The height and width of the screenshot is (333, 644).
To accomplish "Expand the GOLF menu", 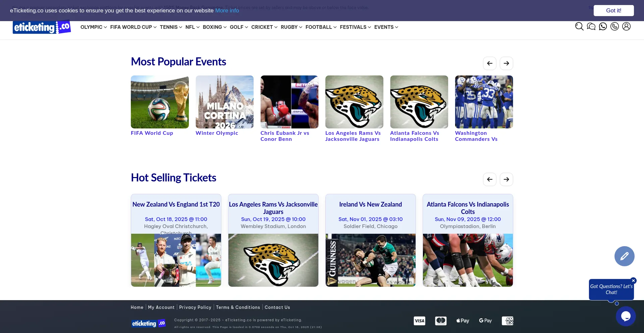I will click(239, 27).
